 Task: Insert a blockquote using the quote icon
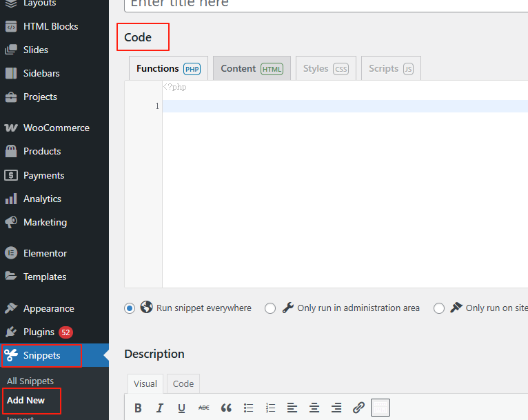click(x=226, y=408)
